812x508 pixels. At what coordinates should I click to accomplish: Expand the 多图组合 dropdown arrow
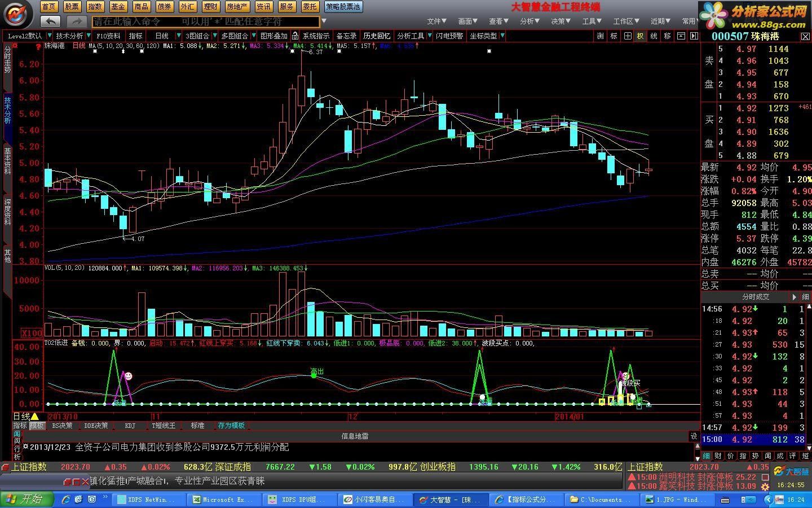pos(253,36)
